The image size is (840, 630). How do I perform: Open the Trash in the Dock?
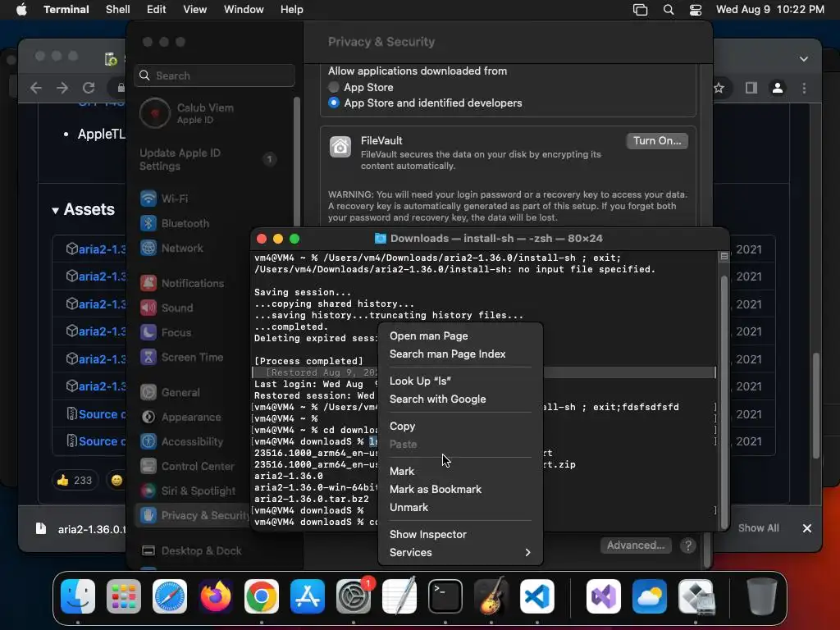[762, 596]
